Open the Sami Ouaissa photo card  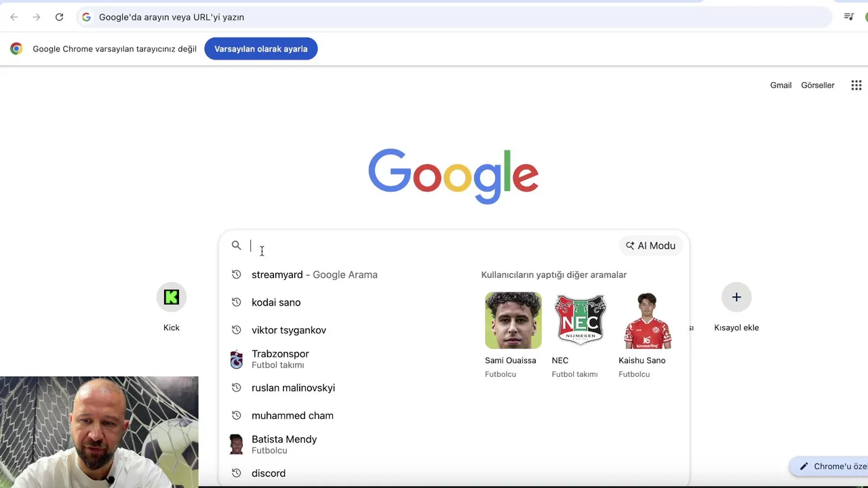(x=513, y=321)
